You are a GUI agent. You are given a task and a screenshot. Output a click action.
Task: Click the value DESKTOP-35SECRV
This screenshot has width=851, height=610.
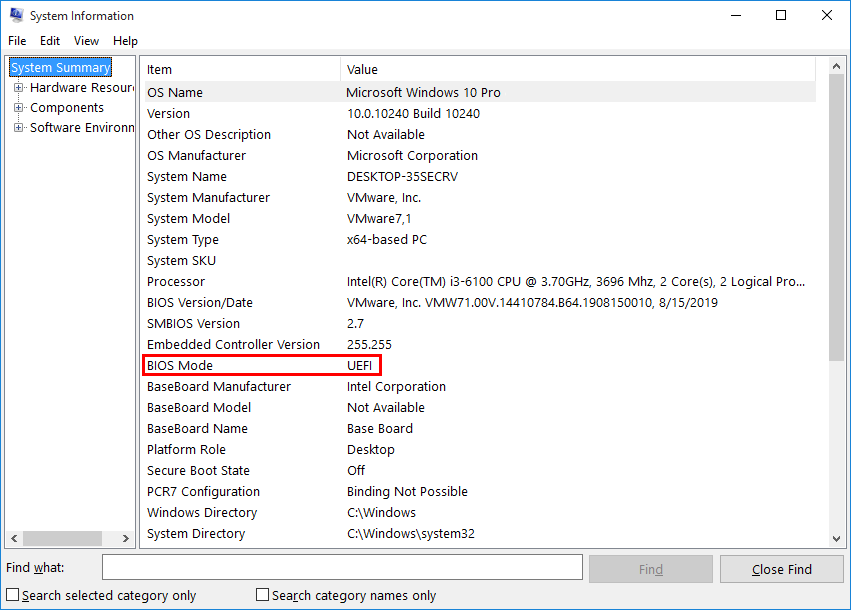coord(402,176)
